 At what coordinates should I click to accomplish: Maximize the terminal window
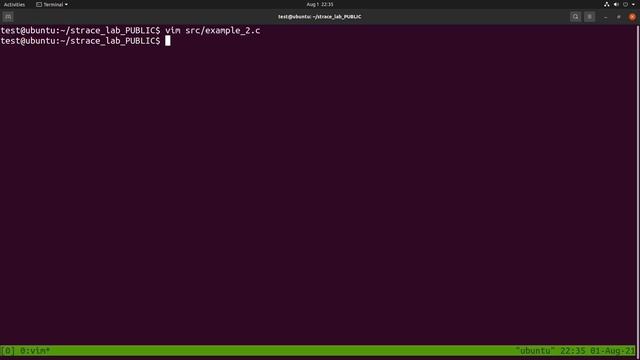(x=619, y=17)
